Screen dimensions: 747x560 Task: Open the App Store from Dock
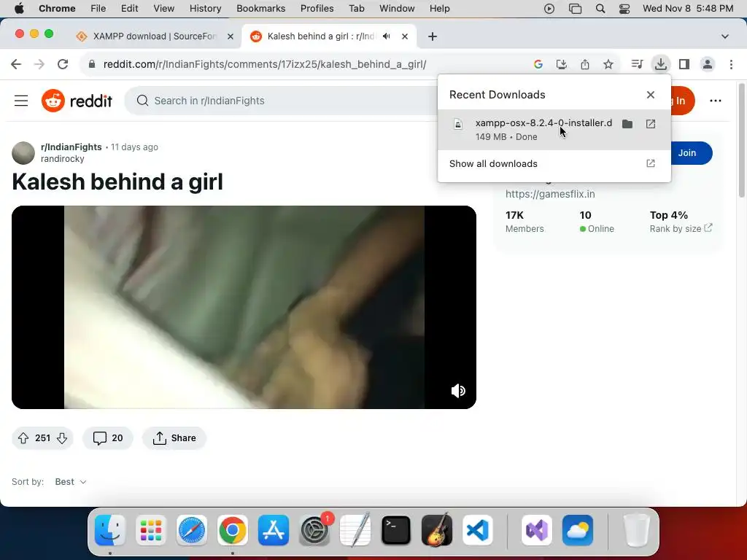pyautogui.click(x=274, y=530)
